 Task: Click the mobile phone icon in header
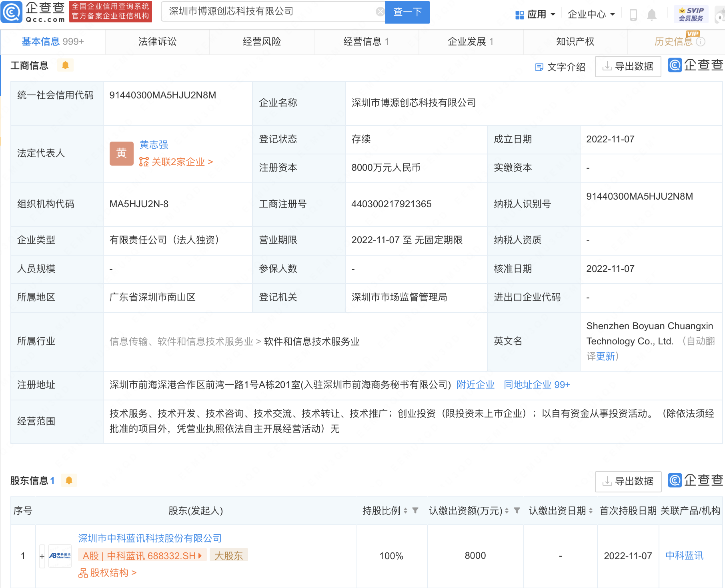pyautogui.click(x=633, y=15)
